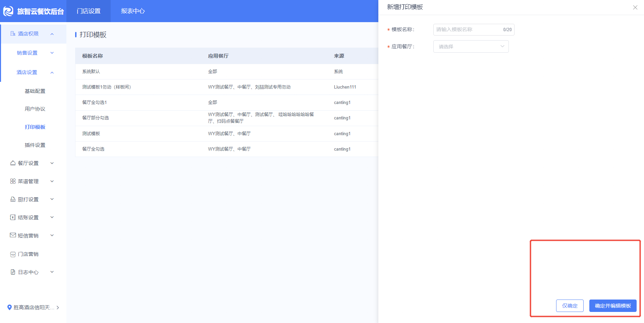Expand the 菜谱管理 chevron

tap(52, 181)
